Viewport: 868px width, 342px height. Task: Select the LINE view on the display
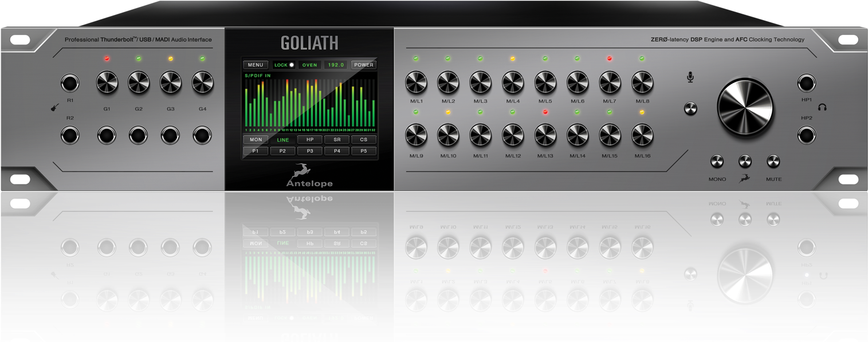point(283,140)
